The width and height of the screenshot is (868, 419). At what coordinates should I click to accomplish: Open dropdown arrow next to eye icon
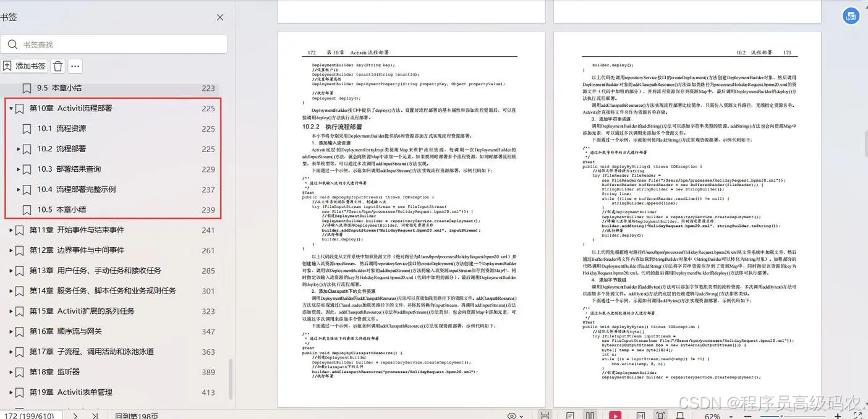pyautogui.click(x=522, y=417)
